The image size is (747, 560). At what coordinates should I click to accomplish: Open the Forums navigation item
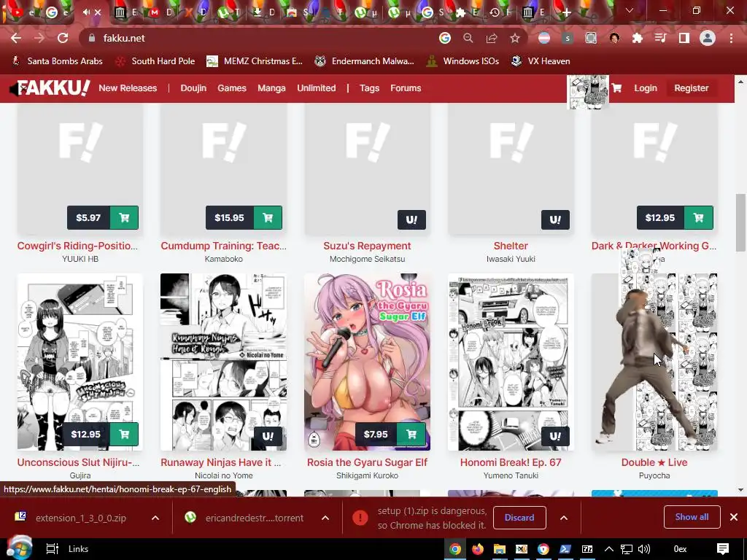[406, 88]
